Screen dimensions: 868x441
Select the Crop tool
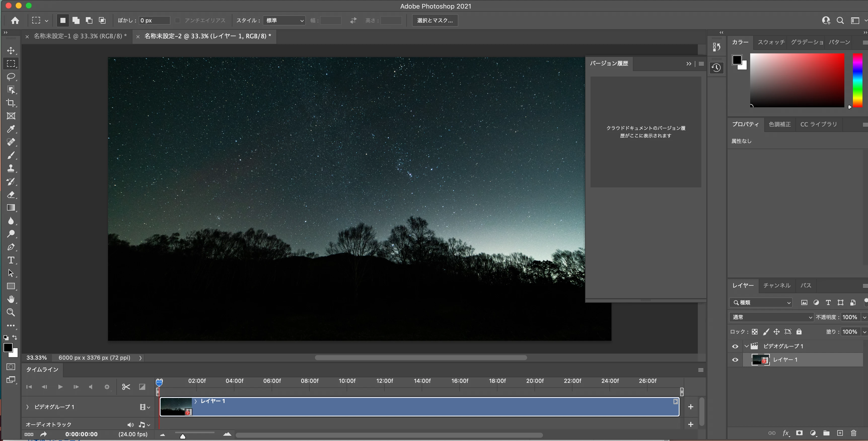point(11,103)
